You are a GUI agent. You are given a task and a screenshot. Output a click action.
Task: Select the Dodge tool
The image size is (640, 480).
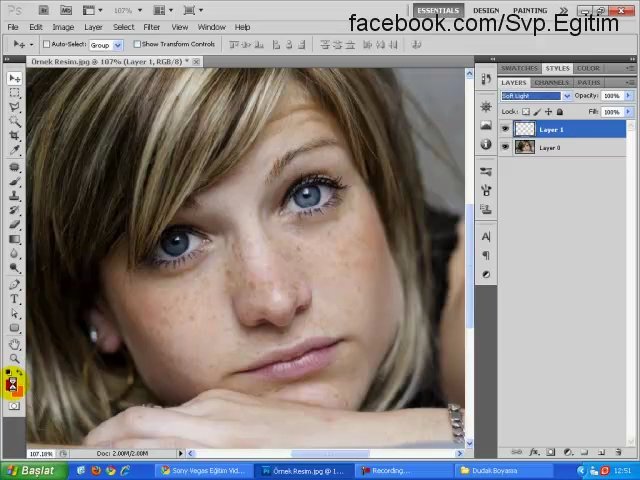pyautogui.click(x=15, y=268)
